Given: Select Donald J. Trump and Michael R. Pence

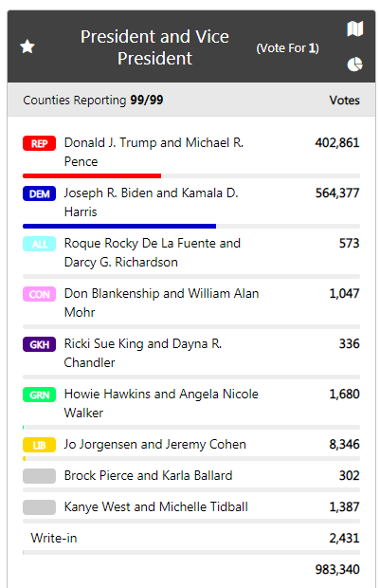Looking at the screenshot, I should [154, 152].
